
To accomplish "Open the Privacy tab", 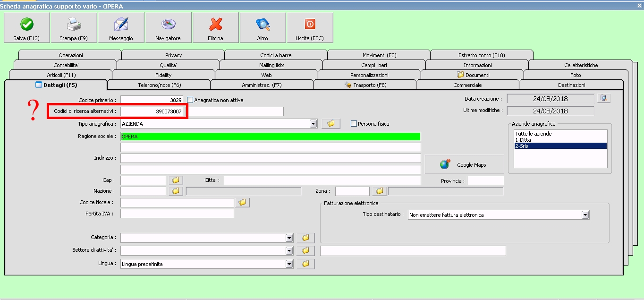I will pyautogui.click(x=173, y=55).
